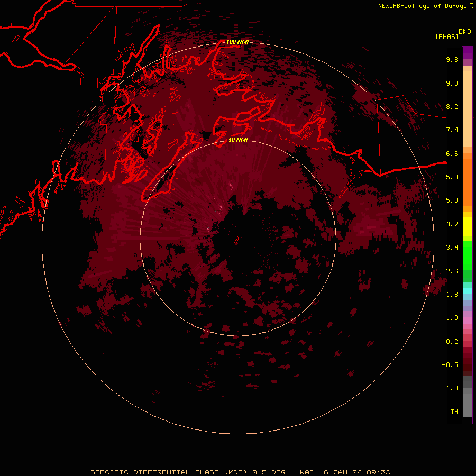Click the purple band atop the color scale
The height and width of the screenshot is (476, 476).
click(x=467, y=53)
